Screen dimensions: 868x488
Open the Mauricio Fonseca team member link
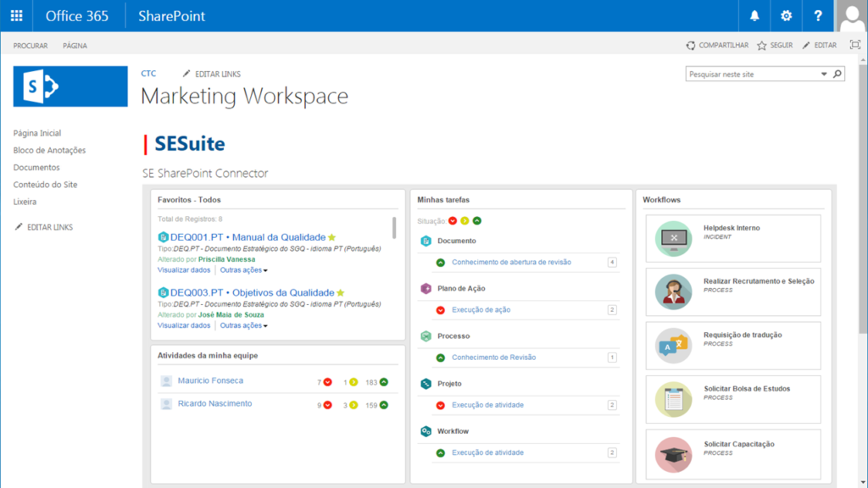[210, 381]
